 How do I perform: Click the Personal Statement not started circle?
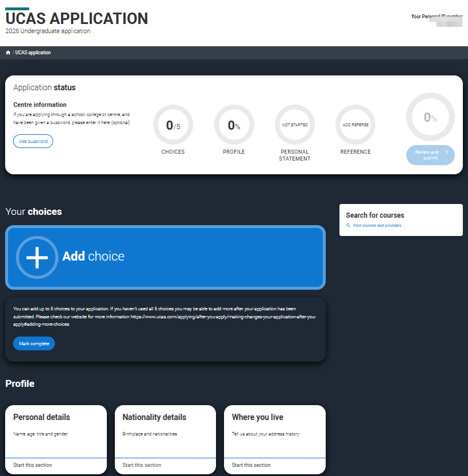tap(295, 125)
